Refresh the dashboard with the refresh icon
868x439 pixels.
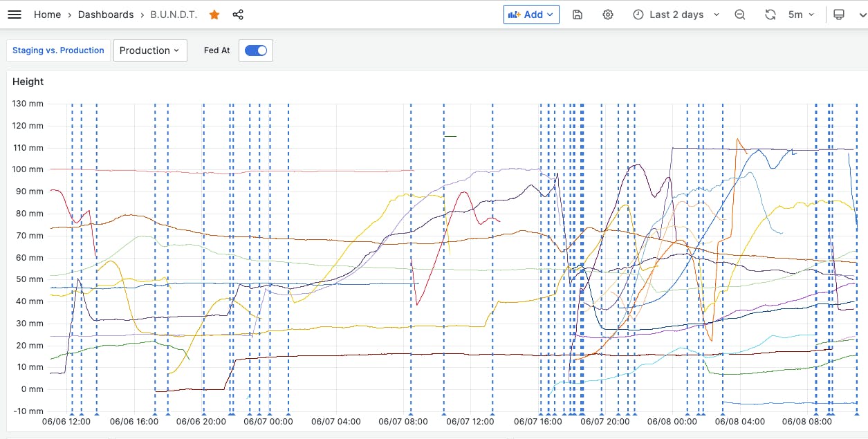coord(770,15)
